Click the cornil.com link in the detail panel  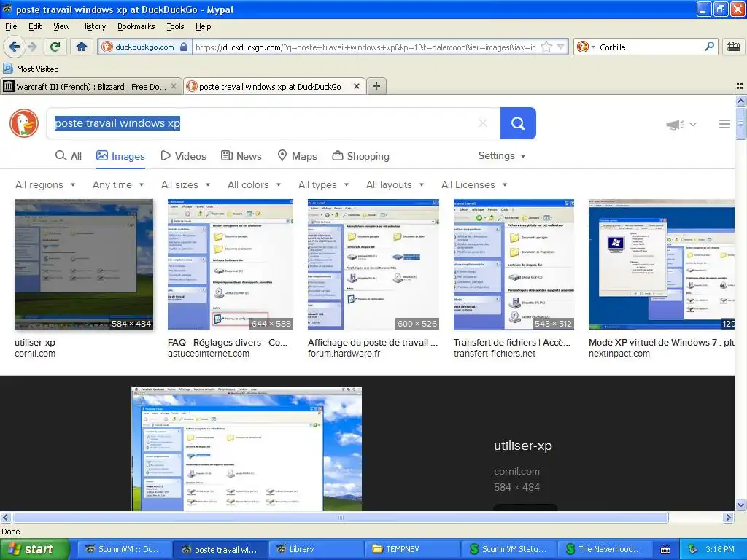click(x=516, y=472)
